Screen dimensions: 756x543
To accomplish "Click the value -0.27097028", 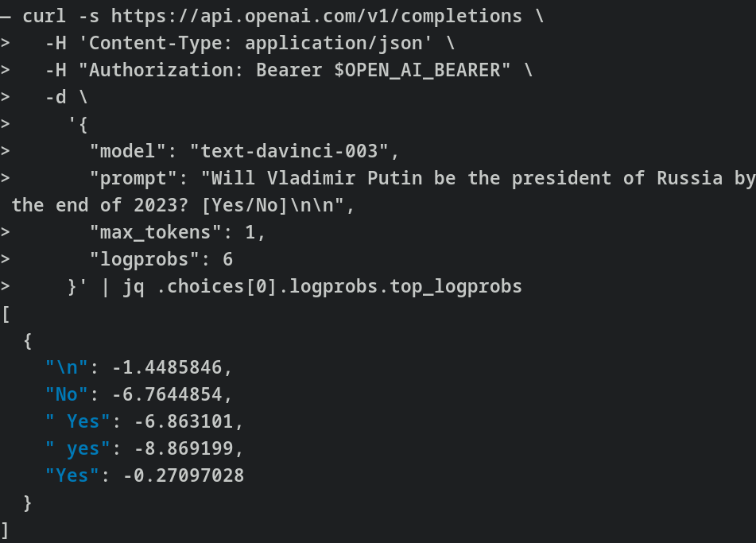I will tap(183, 475).
